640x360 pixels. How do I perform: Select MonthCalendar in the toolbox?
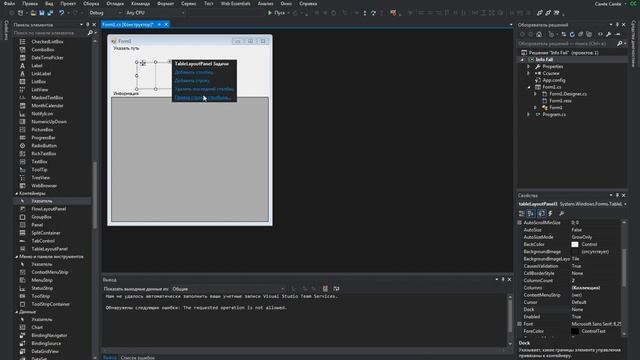[47, 106]
